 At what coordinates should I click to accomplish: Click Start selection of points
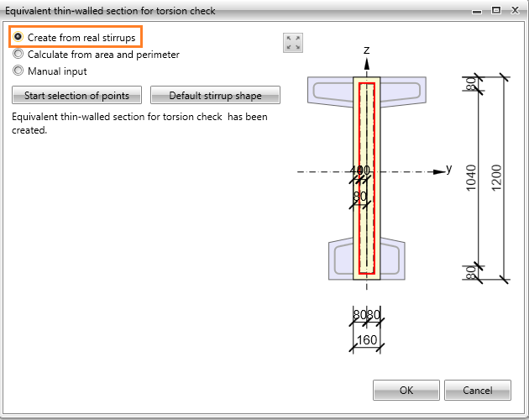[x=76, y=95]
